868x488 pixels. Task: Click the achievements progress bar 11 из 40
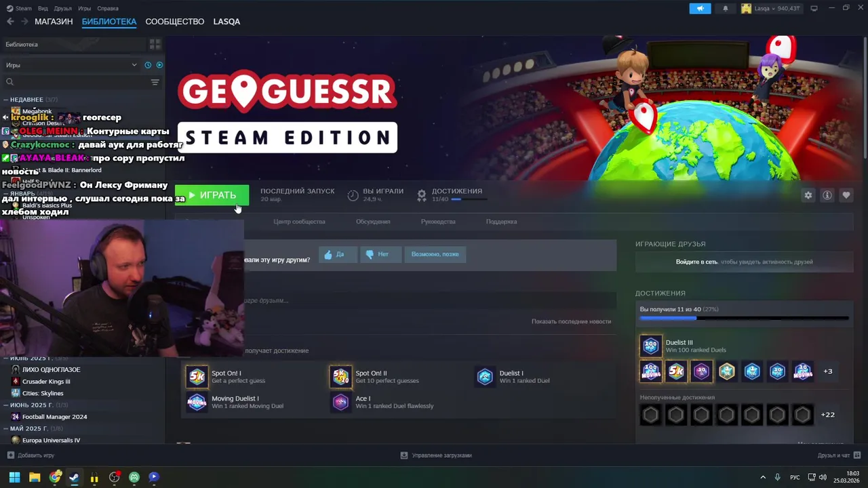pos(744,318)
